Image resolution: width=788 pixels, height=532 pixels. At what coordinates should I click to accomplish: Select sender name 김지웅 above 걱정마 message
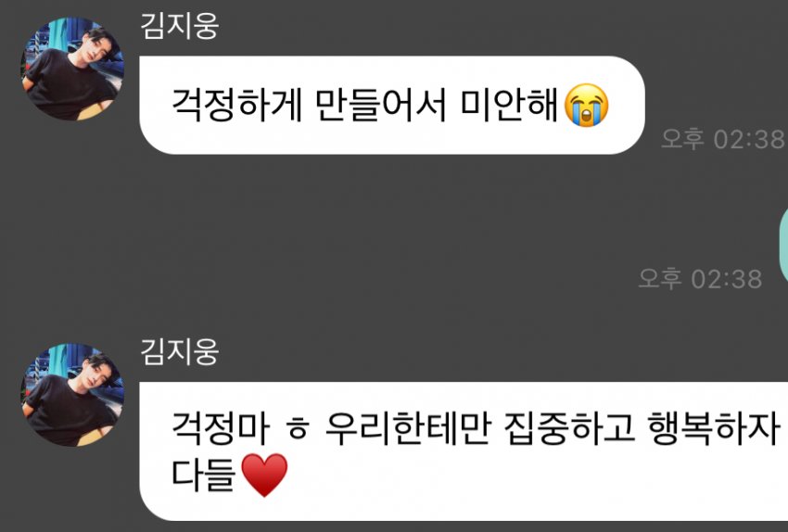(180, 351)
